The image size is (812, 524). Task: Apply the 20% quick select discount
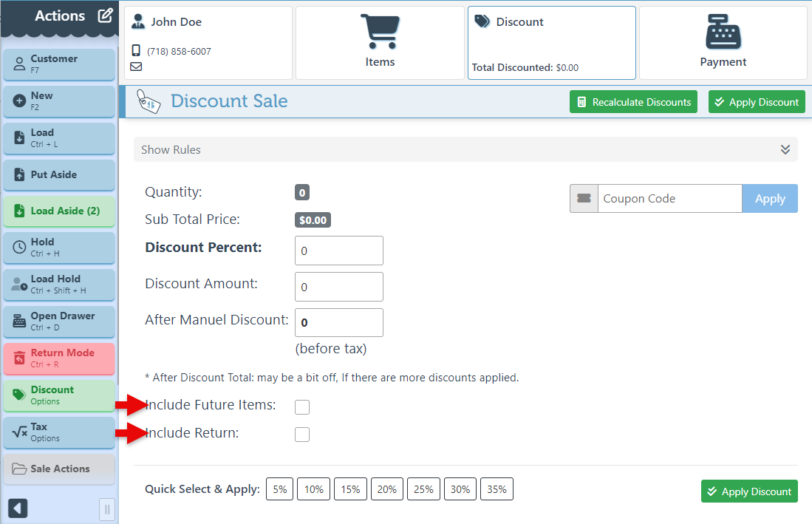[x=387, y=489]
